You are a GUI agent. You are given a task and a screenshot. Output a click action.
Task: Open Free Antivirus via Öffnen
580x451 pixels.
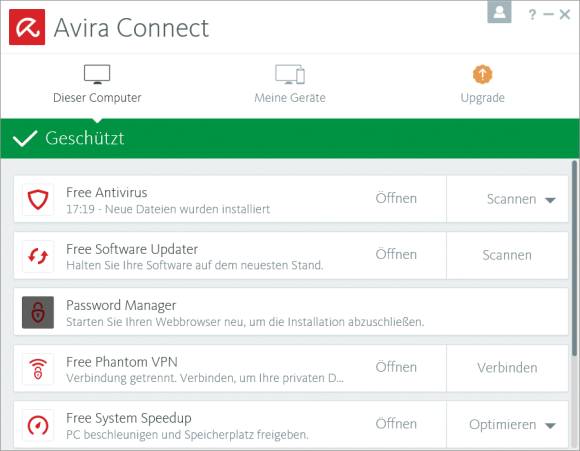pos(396,198)
